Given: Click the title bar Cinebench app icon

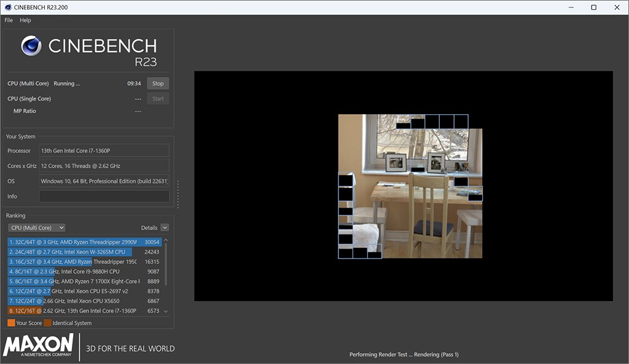Looking at the screenshot, I should point(7,7).
